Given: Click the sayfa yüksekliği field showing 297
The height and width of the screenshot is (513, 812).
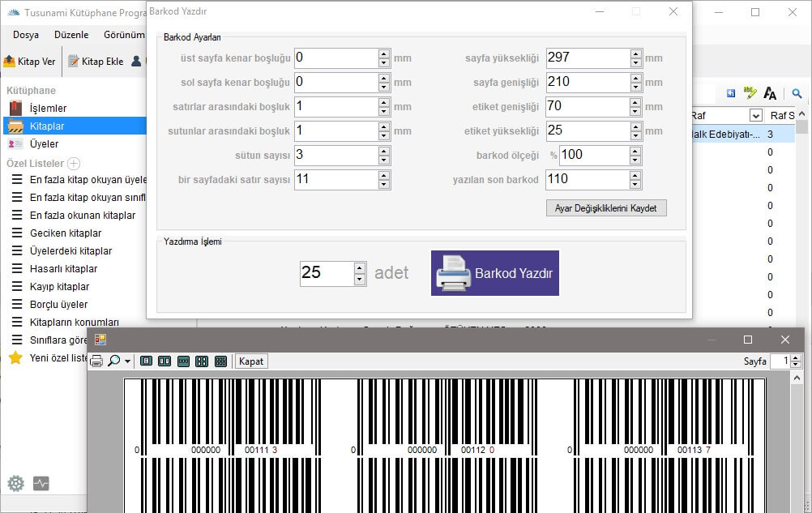Looking at the screenshot, I should [x=588, y=58].
